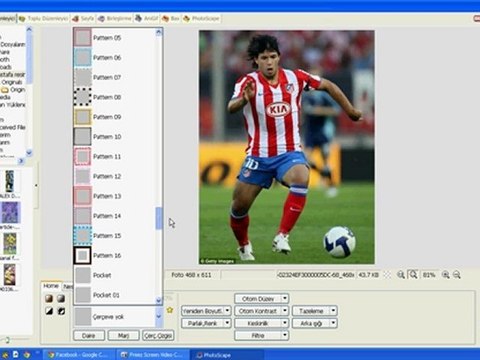Select the Pattern 11 pink frame

click(114, 156)
